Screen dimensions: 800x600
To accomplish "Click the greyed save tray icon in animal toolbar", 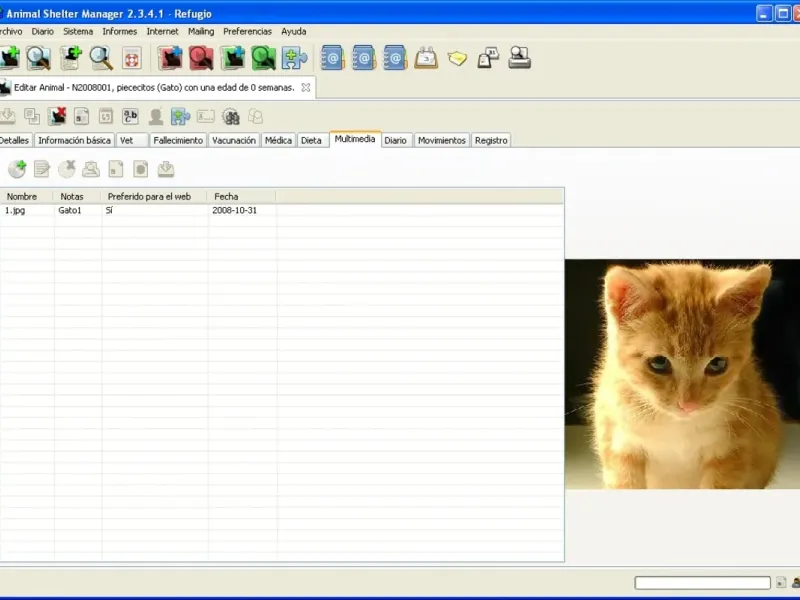I will click(x=8, y=116).
